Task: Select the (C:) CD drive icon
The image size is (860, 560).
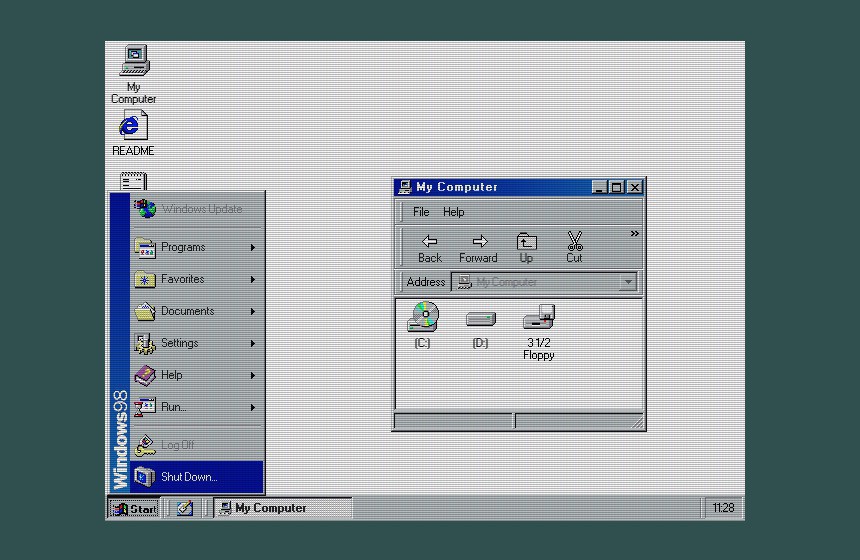Action: [x=422, y=325]
